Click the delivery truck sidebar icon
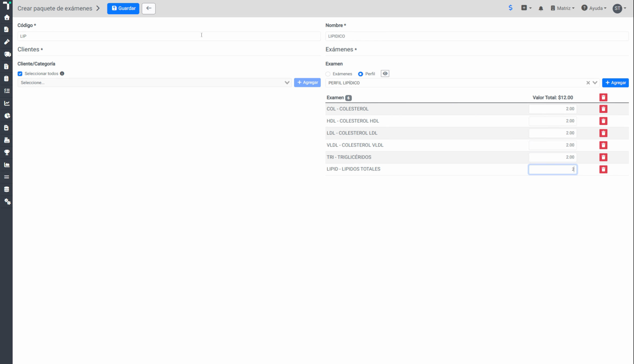 pos(7,54)
